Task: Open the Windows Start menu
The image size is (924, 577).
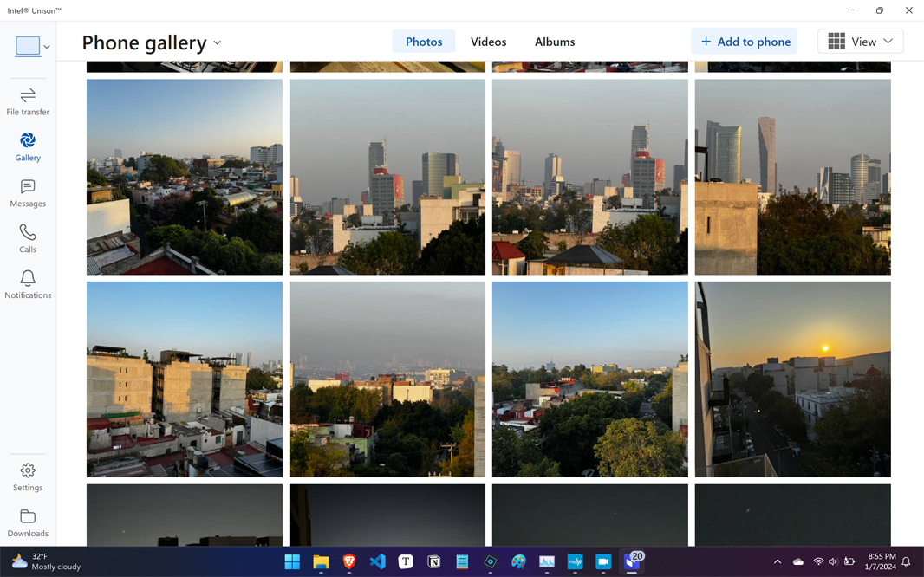Action: coord(292,561)
